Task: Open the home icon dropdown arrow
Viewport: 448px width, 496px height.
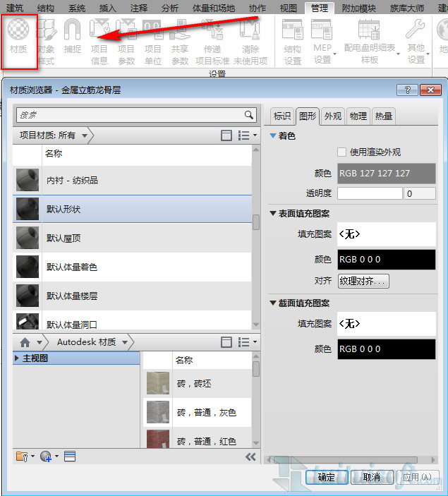Action: [40, 342]
